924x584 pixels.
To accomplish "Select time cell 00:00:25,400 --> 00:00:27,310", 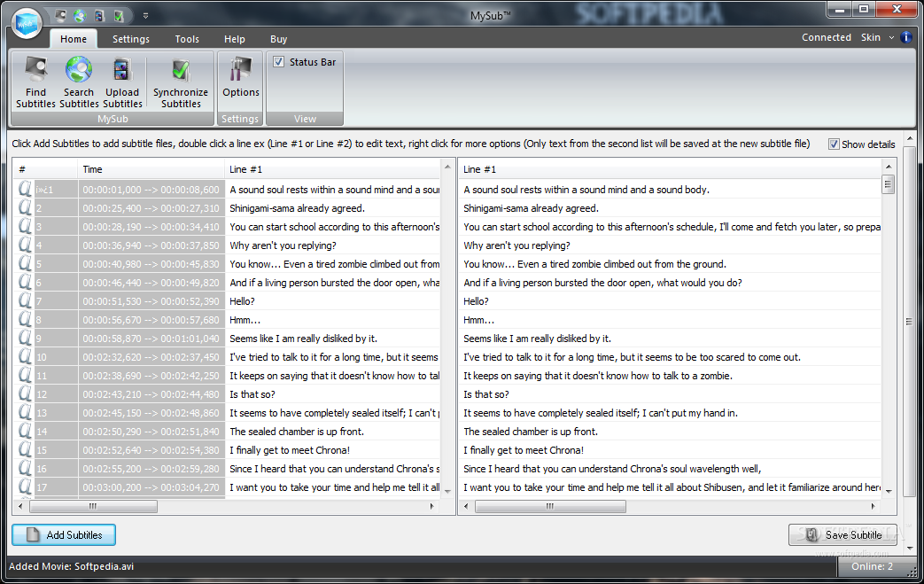I will click(151, 208).
